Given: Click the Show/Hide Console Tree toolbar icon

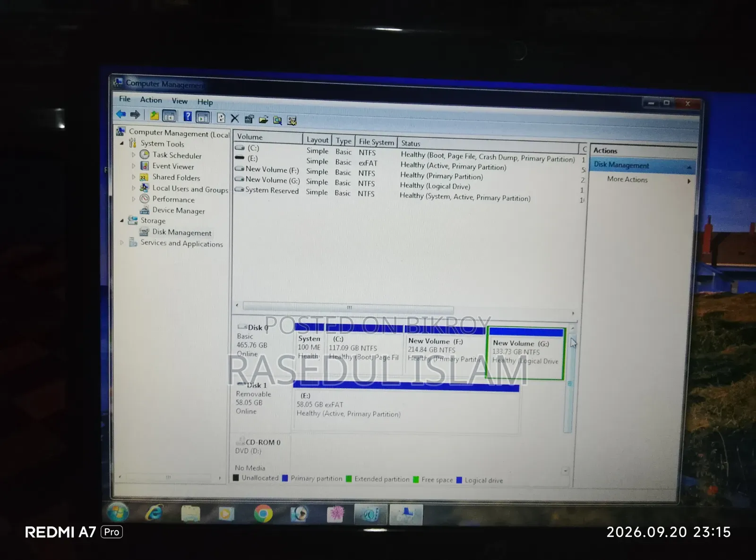Looking at the screenshot, I should coord(169,116).
